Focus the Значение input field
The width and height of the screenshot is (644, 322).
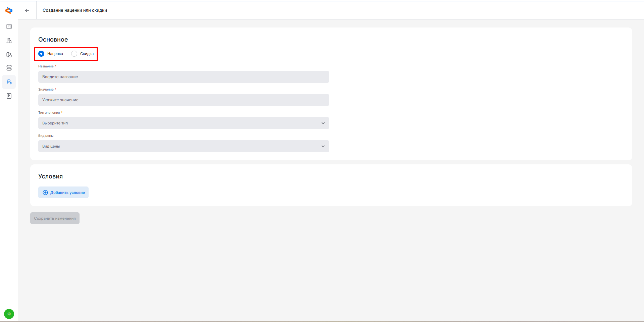(183, 100)
